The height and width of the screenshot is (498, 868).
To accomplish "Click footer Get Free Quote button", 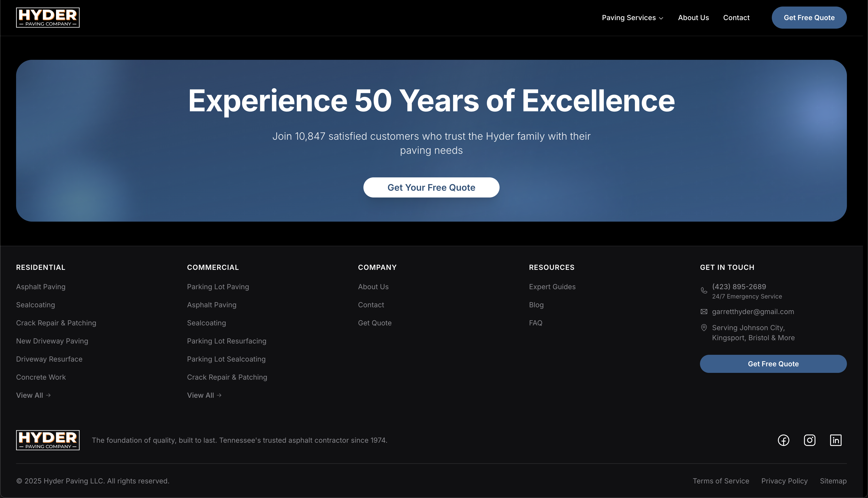I will (773, 364).
